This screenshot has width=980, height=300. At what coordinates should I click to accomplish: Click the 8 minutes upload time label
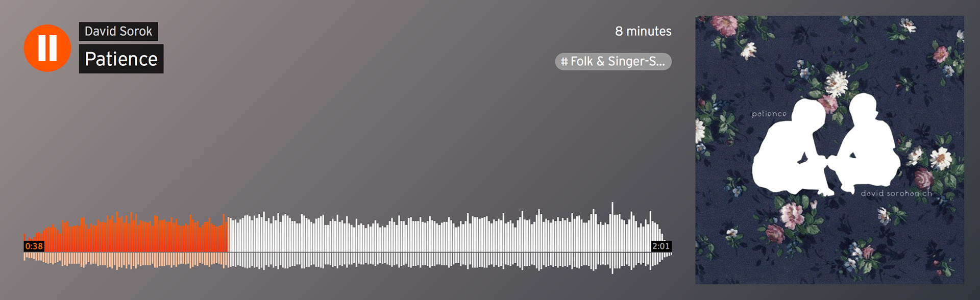pos(643,32)
